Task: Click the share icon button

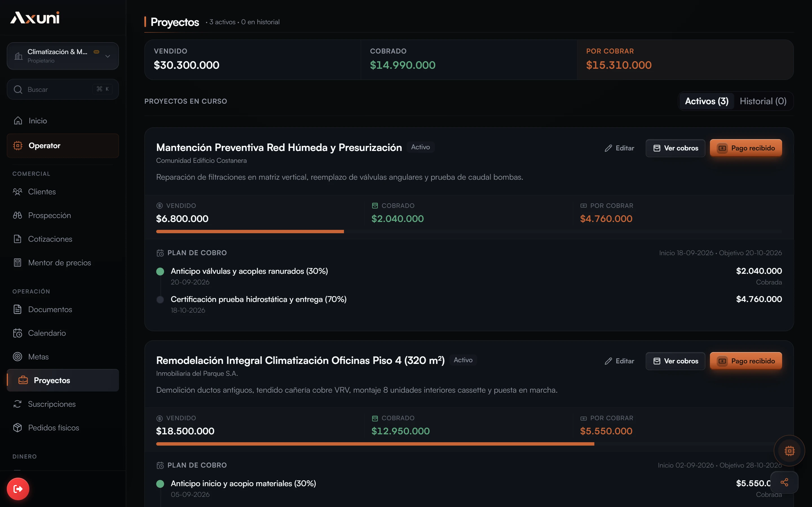Action: pos(784,482)
